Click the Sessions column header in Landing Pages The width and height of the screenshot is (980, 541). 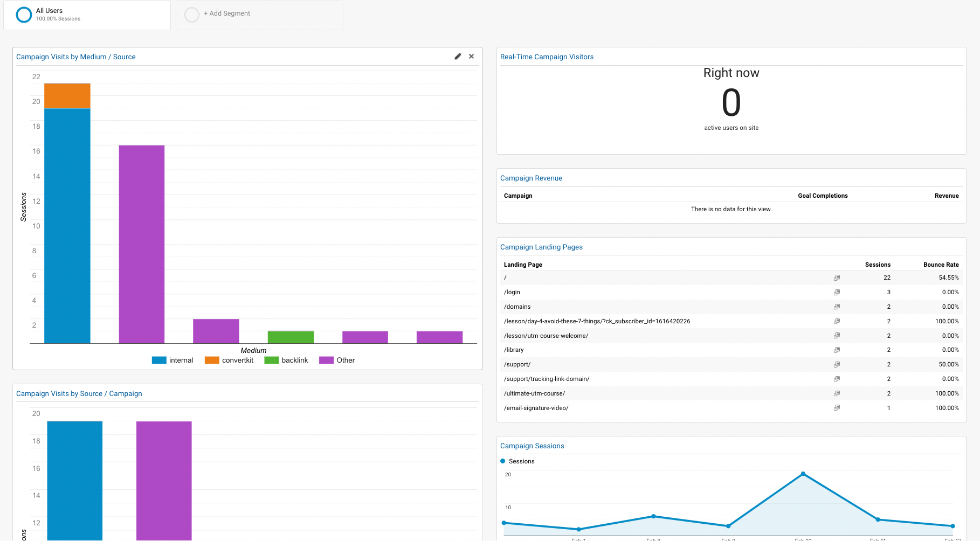coord(878,265)
